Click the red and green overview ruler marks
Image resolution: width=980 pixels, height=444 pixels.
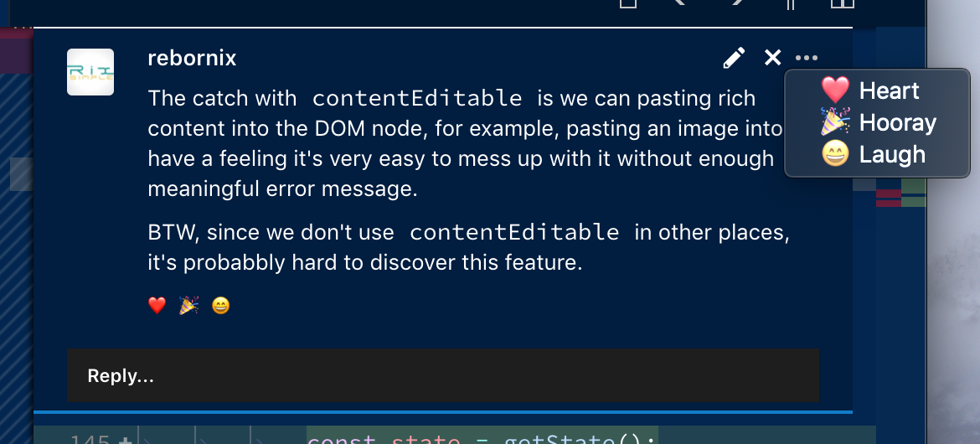900,198
